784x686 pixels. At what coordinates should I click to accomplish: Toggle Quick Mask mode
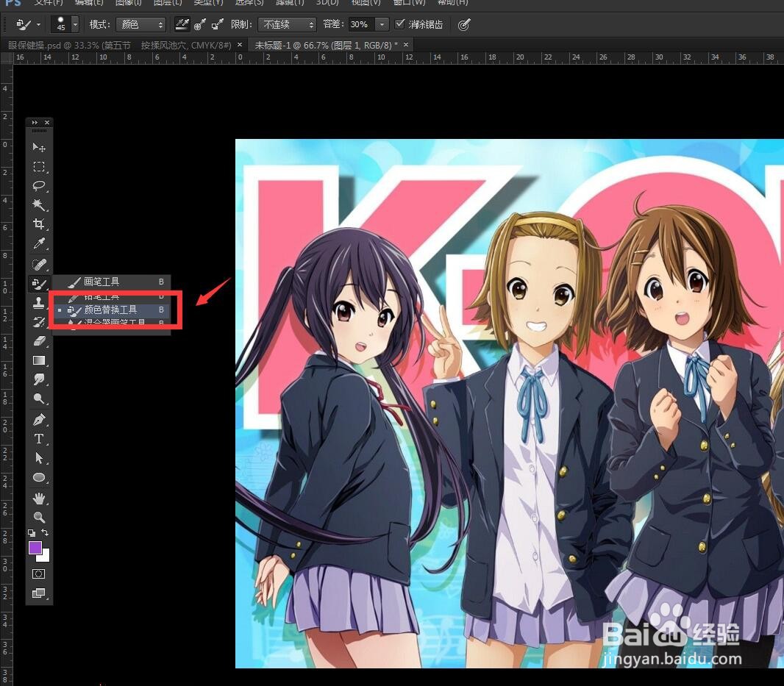39,574
